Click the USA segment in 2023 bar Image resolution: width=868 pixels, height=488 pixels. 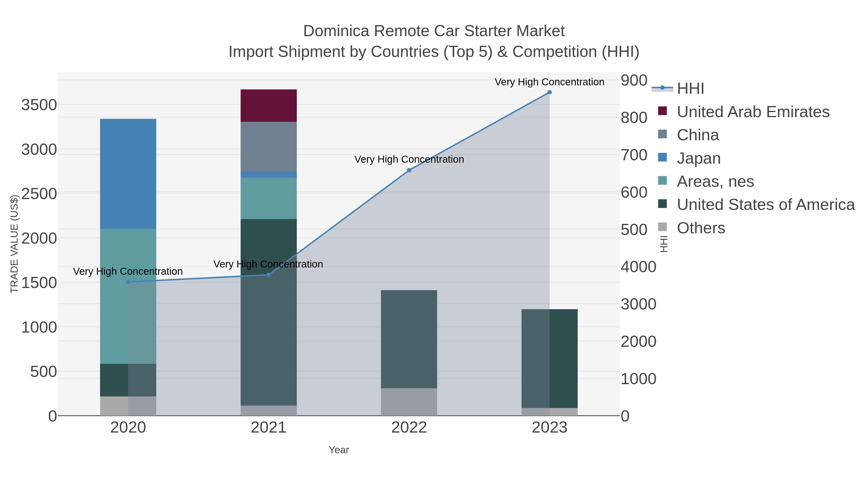549,359
